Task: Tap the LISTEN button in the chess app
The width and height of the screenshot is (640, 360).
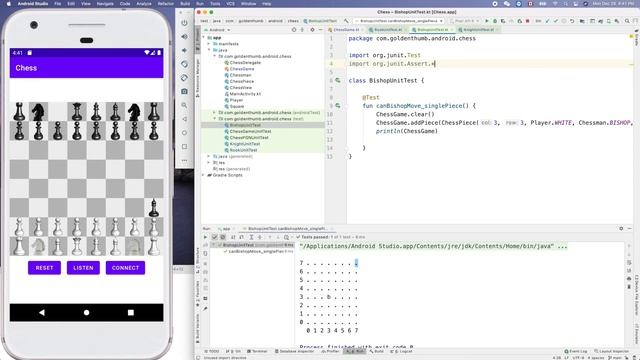Action: [83, 268]
